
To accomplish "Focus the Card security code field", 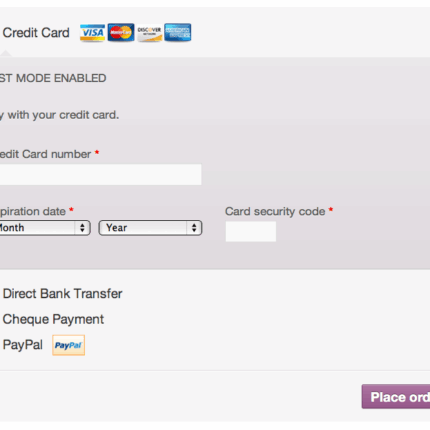I will 251,231.
